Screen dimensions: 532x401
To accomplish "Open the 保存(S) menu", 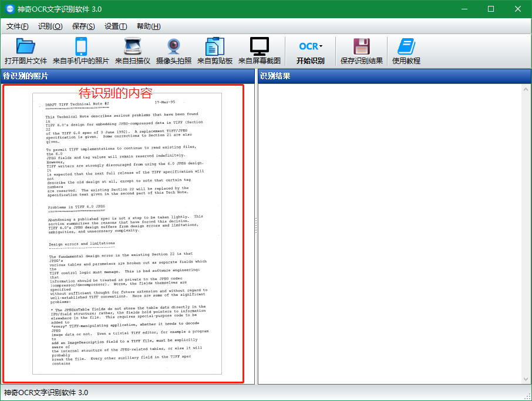I will pos(83,26).
